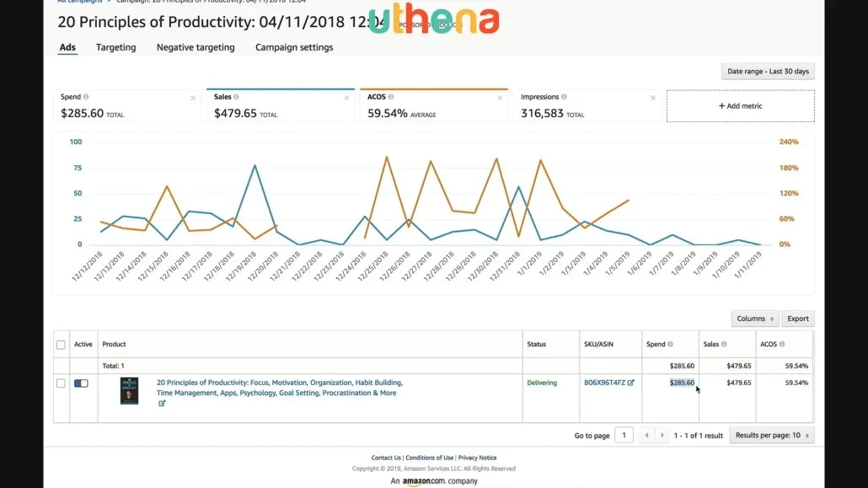868x488 pixels.
Task: Select the ACOS metric card
Action: tap(434, 106)
